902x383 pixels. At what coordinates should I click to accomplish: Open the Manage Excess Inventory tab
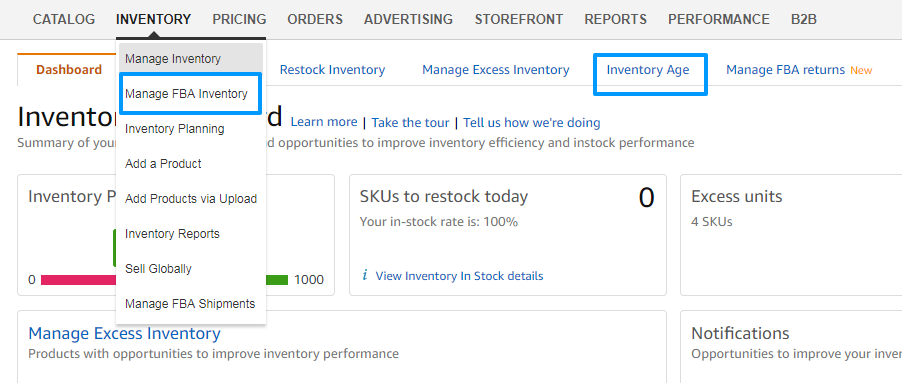496,70
